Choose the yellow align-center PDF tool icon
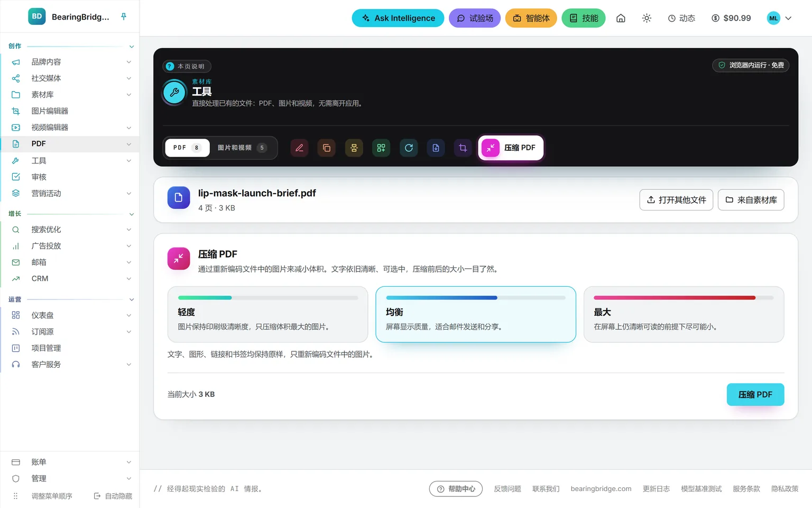The image size is (812, 508). 354,148
